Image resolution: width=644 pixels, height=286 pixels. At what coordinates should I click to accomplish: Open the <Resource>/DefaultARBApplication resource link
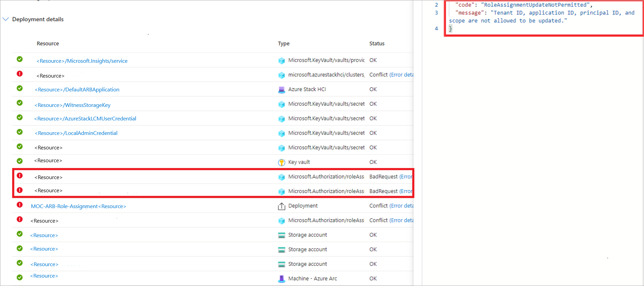tap(77, 90)
